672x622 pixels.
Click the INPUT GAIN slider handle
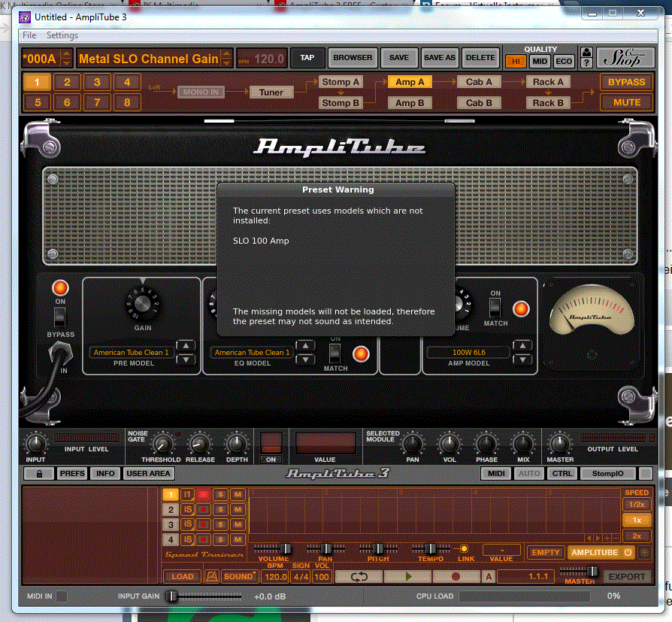click(x=172, y=596)
